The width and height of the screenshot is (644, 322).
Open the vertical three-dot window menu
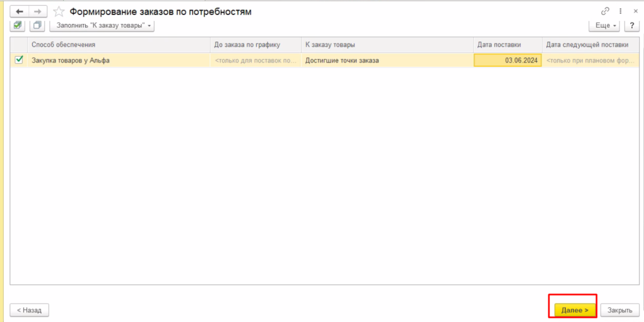pos(619,11)
